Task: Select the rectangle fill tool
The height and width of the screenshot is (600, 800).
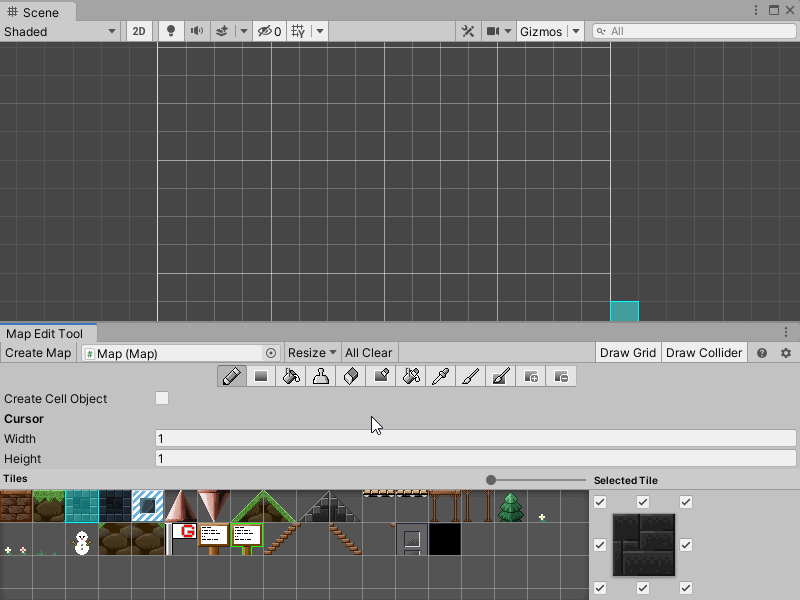Action: click(261, 377)
